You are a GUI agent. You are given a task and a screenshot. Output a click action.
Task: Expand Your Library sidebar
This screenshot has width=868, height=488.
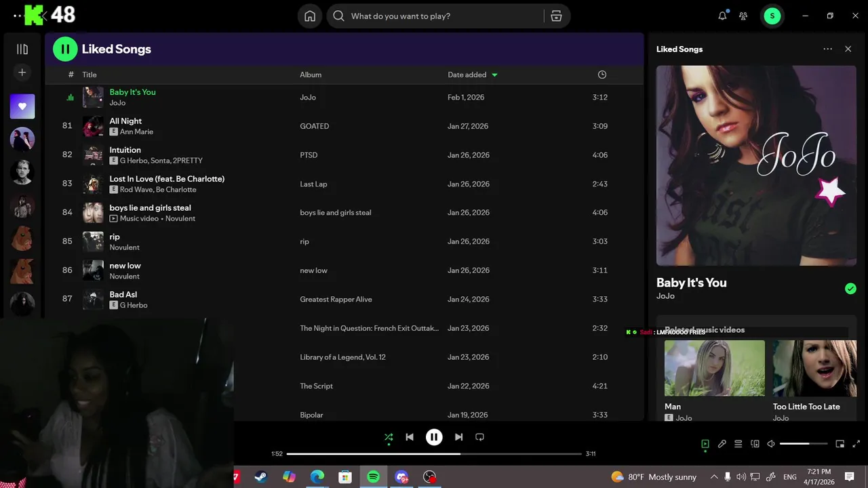tap(22, 49)
